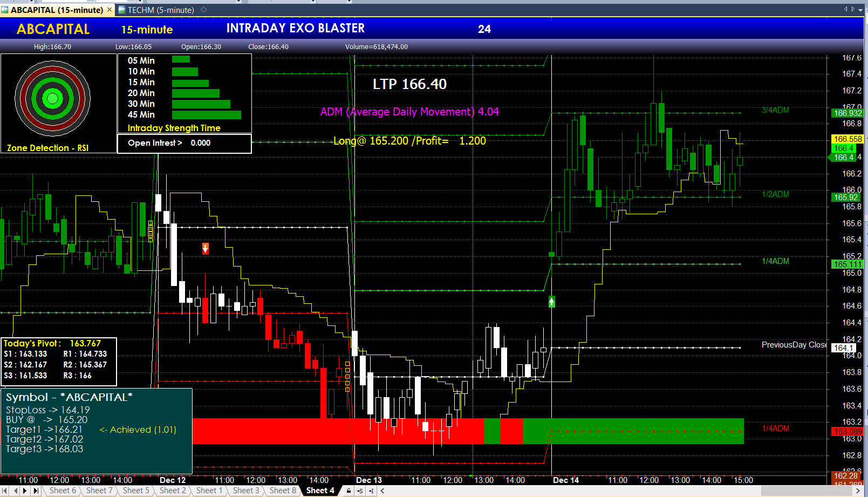Viewport: 868px width, 497px height.
Task: Click the green 1/2ADM level label
Action: click(x=775, y=194)
